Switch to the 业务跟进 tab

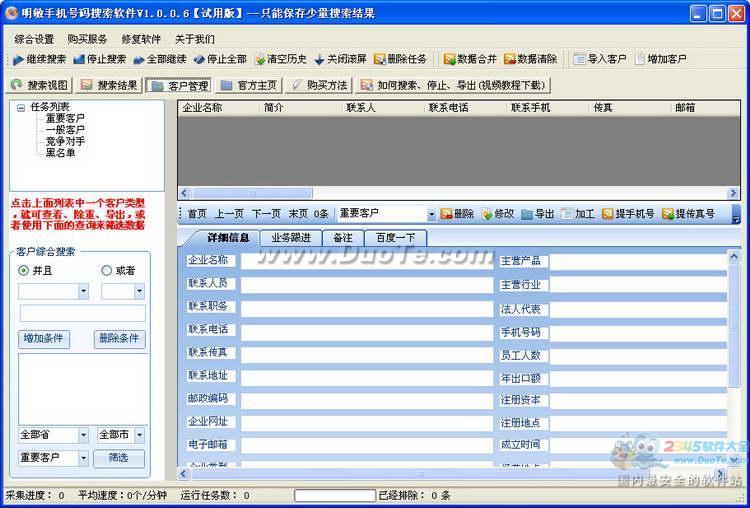click(x=291, y=238)
